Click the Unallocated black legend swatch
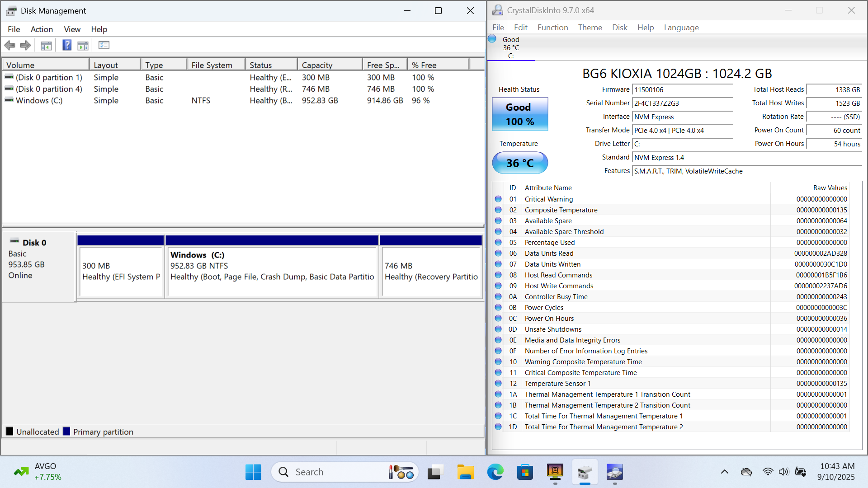The height and width of the screenshot is (488, 868). coord(9,431)
